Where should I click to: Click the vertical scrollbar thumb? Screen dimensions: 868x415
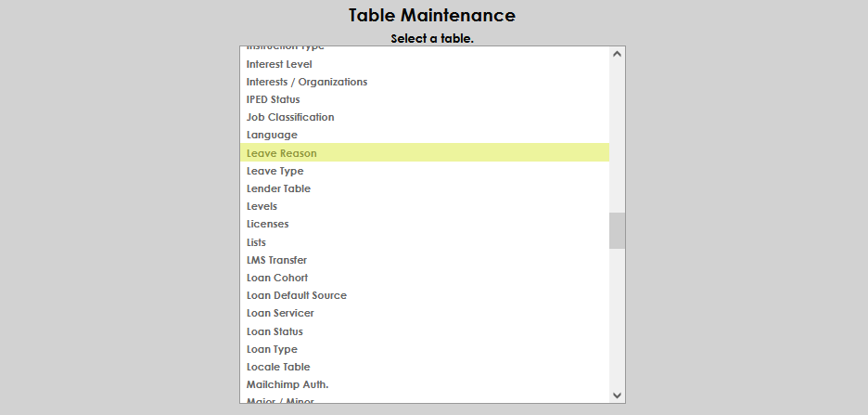tap(618, 230)
